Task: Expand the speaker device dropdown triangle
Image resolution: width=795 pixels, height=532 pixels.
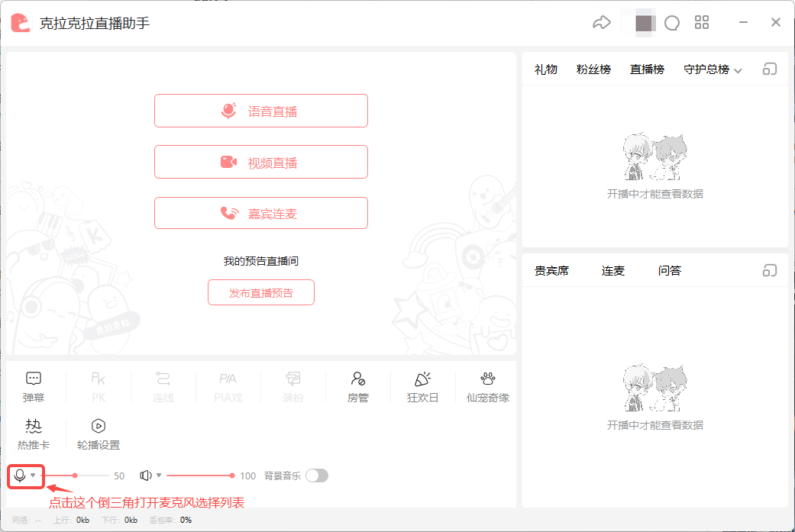Action: click(x=159, y=476)
